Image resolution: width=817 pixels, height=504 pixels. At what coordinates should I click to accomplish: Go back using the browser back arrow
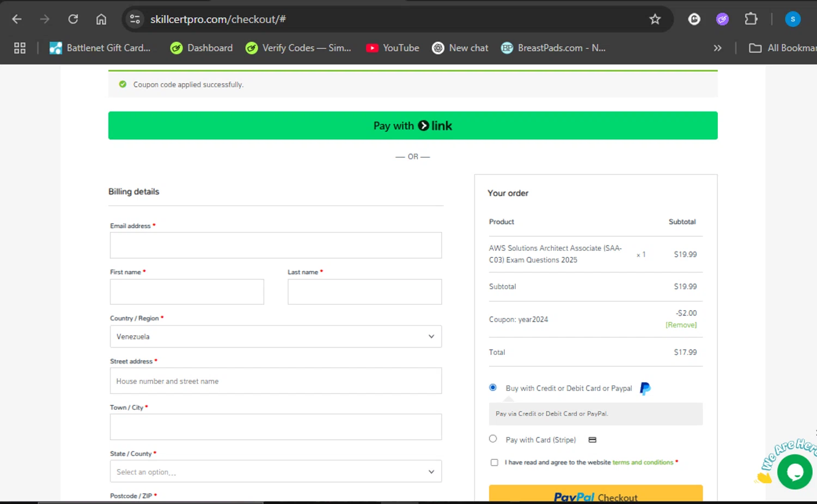pyautogui.click(x=17, y=19)
